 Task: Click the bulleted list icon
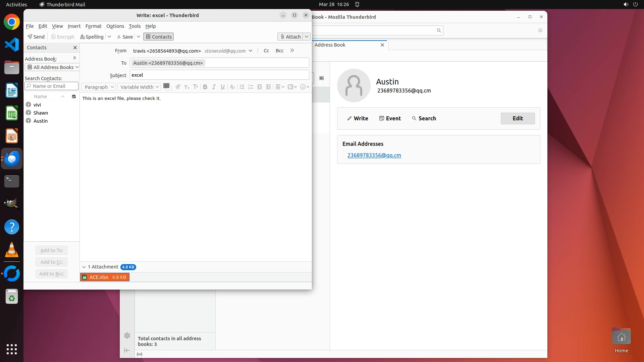(242, 87)
